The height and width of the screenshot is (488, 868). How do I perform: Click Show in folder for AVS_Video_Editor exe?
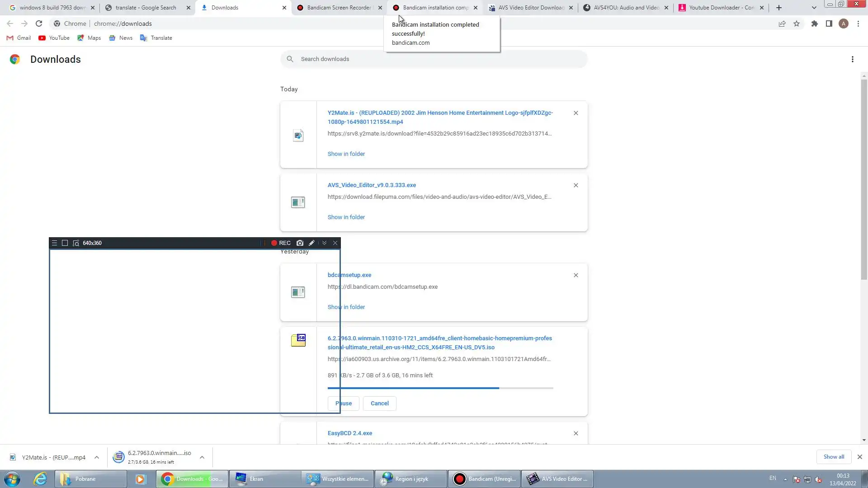coord(346,217)
